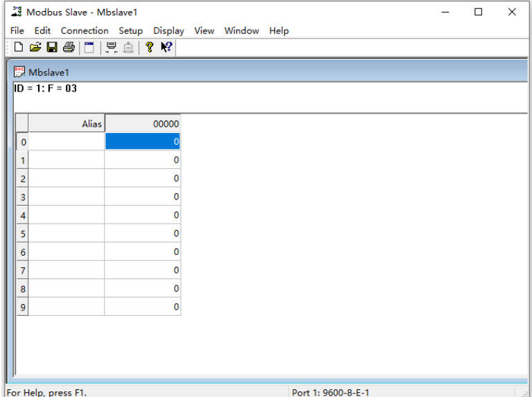Open the Connection menu
The height and width of the screenshot is (397, 532).
[x=85, y=30]
